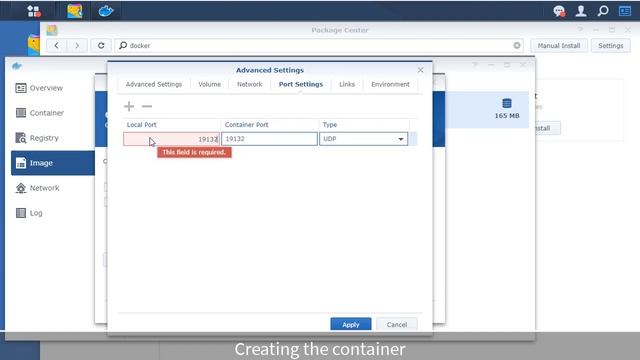Open Package Center Settings button

(x=611, y=45)
